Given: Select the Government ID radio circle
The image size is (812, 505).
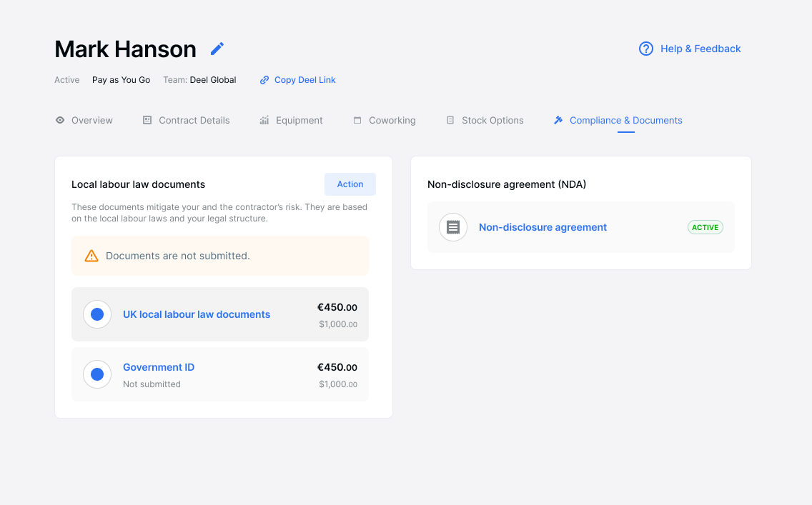Looking at the screenshot, I should 97,374.
